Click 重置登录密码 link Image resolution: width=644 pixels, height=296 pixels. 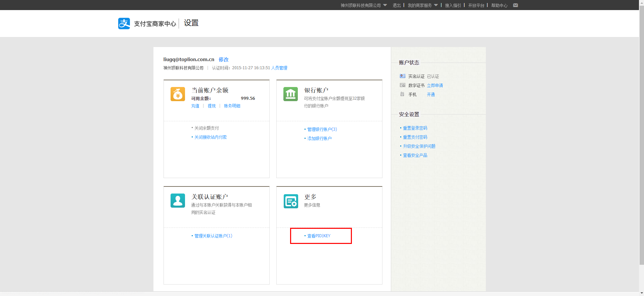(415, 128)
